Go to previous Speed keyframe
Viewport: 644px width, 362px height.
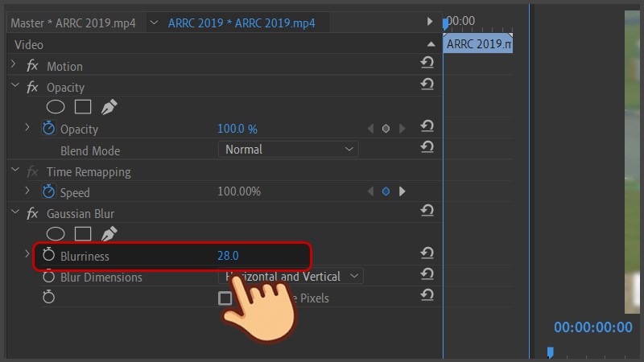[x=370, y=191]
